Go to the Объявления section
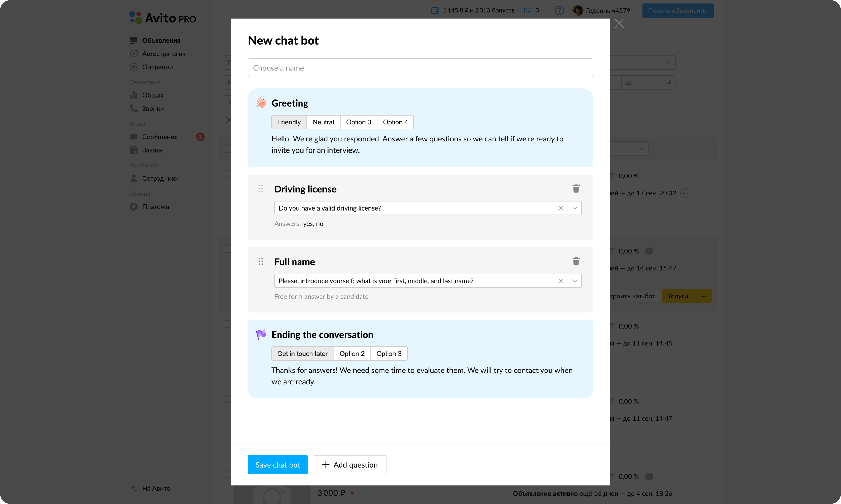The height and width of the screenshot is (504, 841). click(x=161, y=40)
